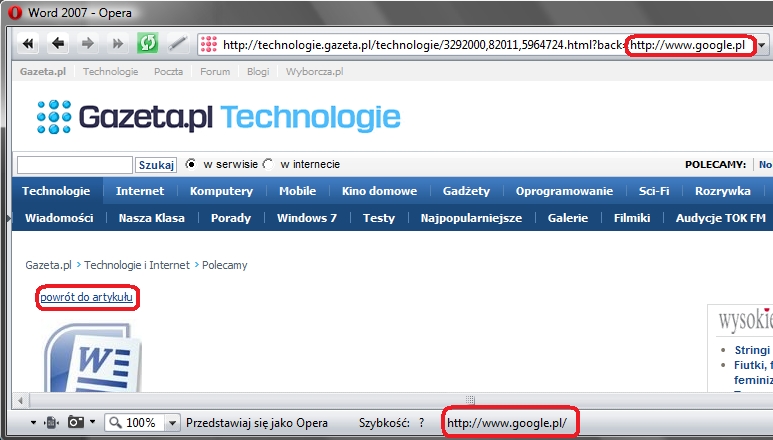Reload the page with green refresh icon

point(148,44)
